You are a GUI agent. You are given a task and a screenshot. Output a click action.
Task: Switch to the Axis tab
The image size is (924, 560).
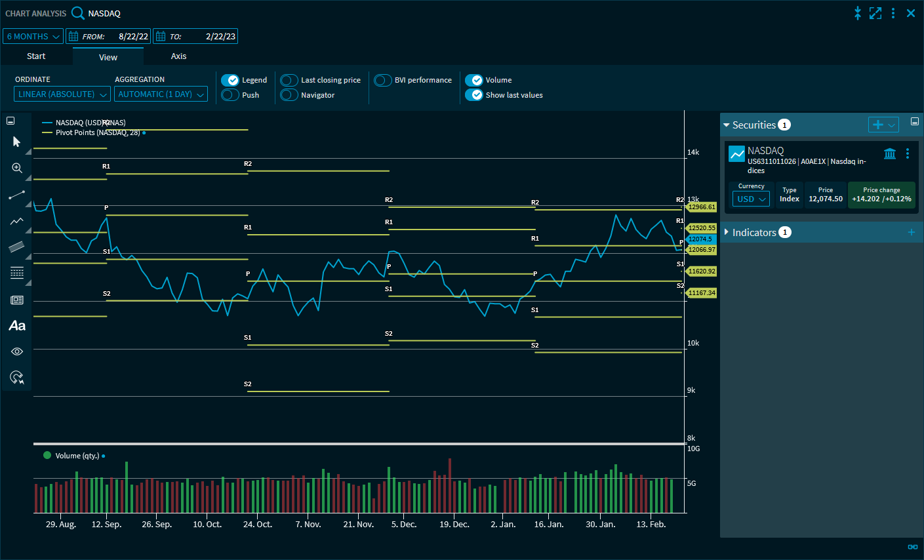178,56
